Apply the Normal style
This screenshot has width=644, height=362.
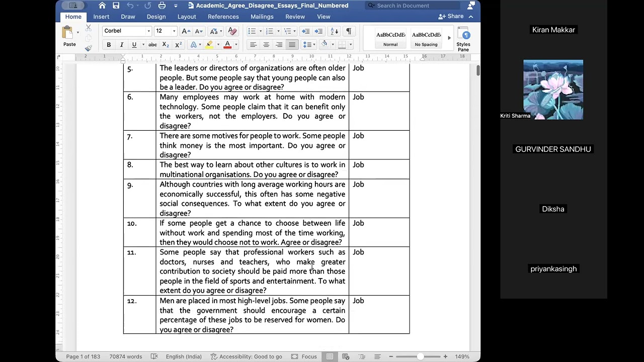click(390, 39)
